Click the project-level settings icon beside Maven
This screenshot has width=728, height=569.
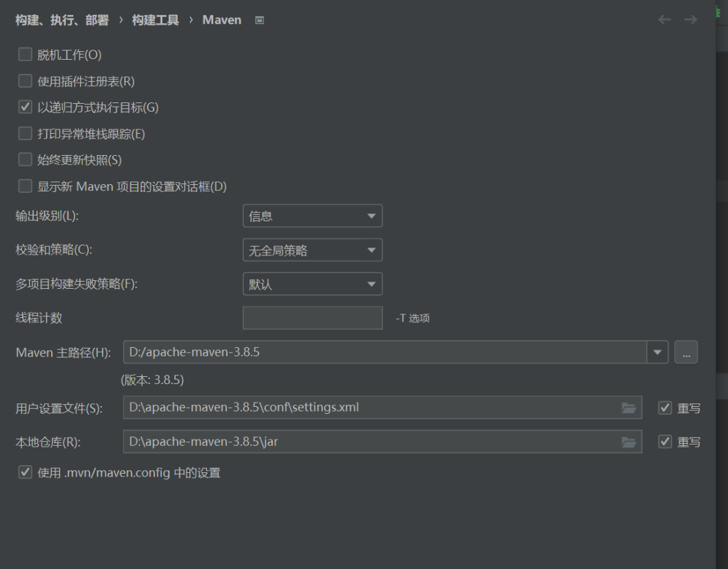click(259, 21)
